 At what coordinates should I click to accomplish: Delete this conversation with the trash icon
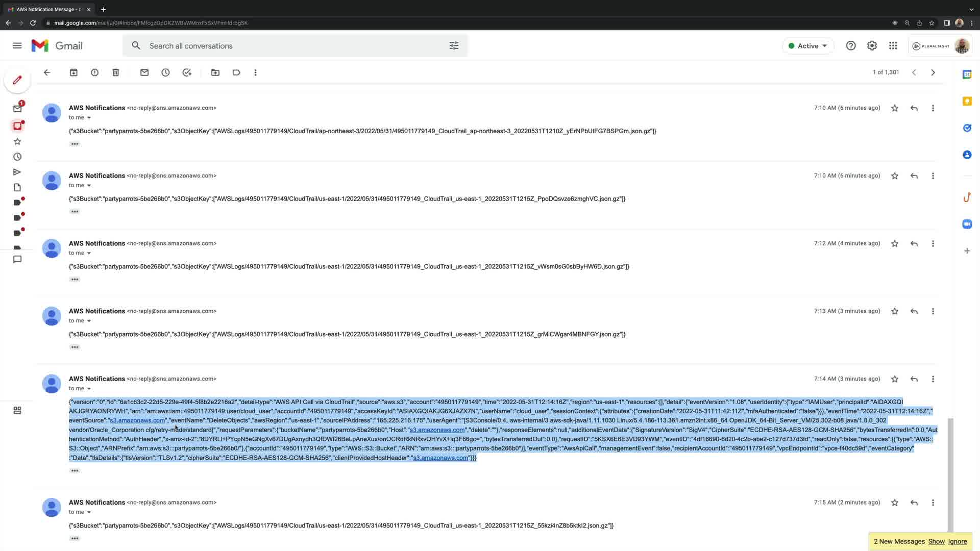(x=116, y=72)
